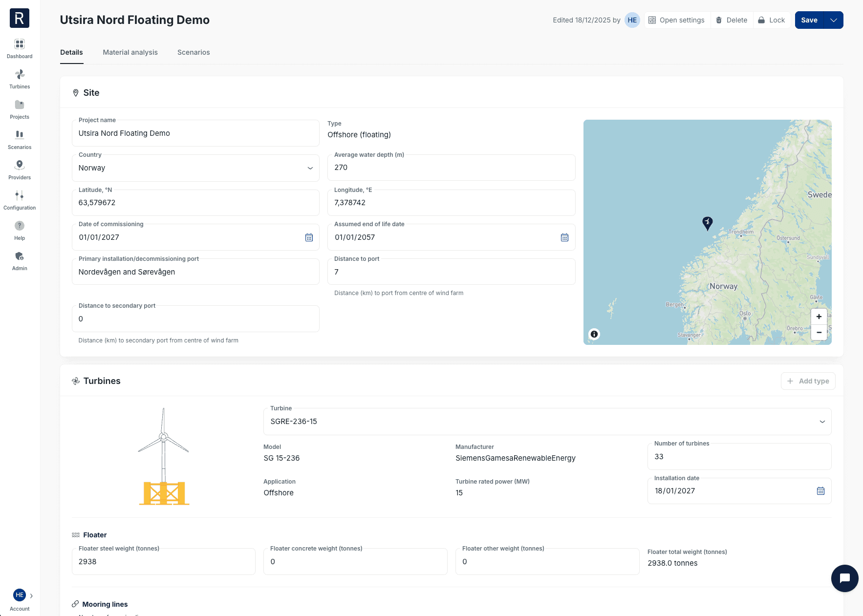
Task: Go to Turbines in the sidebar
Action: click(x=20, y=75)
